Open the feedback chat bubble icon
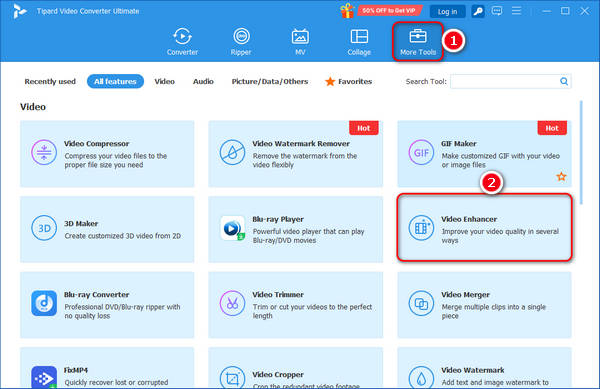 point(497,11)
